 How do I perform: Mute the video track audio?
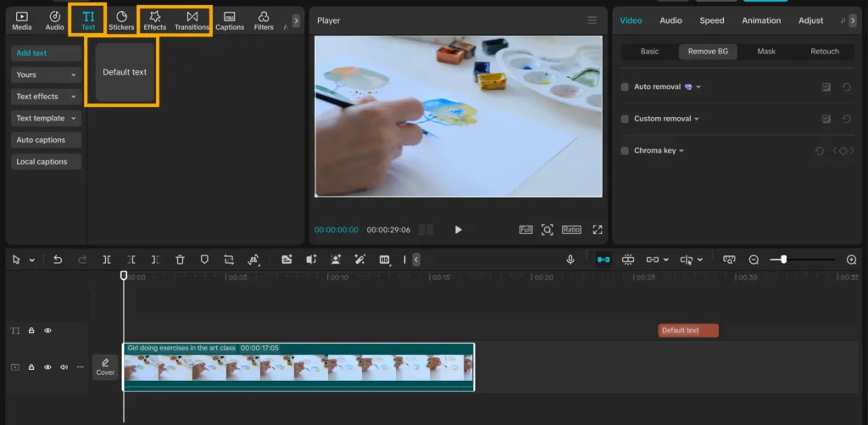pos(64,366)
